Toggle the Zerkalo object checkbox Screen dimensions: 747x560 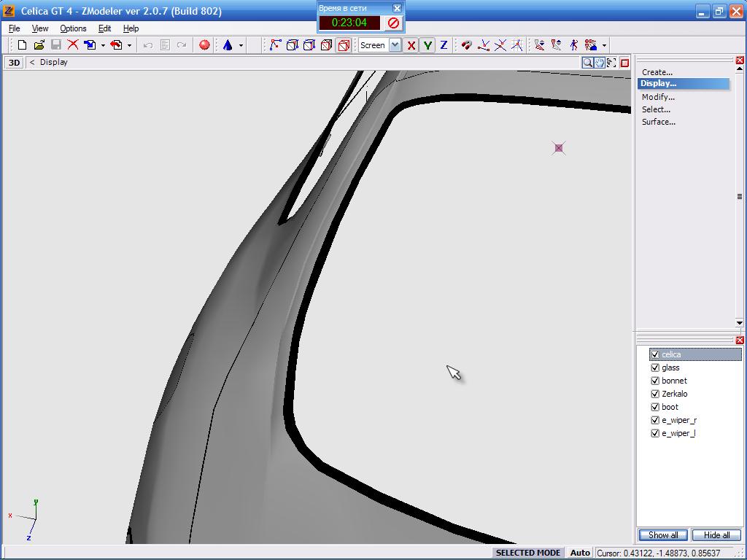point(655,394)
